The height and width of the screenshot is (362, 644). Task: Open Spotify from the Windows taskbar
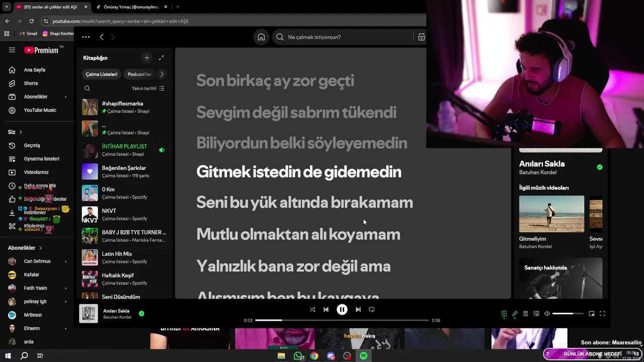coord(363,356)
